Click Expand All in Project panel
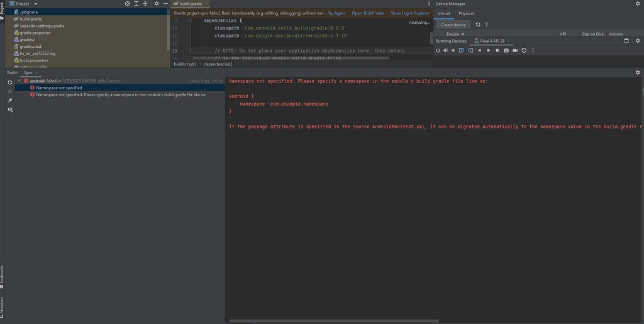Image resolution: width=644 pixels, height=324 pixels. [136, 4]
